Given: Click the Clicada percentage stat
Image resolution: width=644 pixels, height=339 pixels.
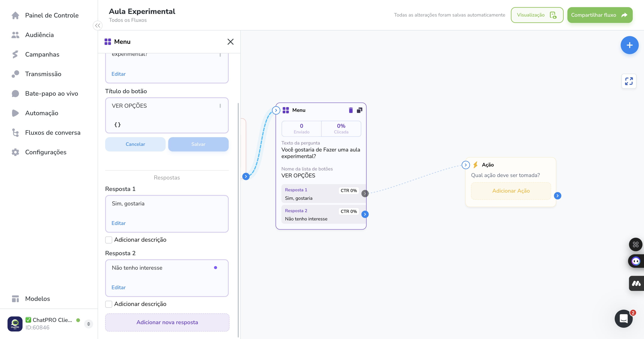Looking at the screenshot, I should pos(341,129).
